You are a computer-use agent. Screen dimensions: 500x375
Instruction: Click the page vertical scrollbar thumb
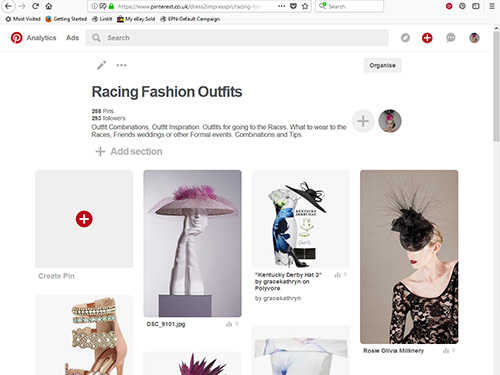click(x=496, y=87)
